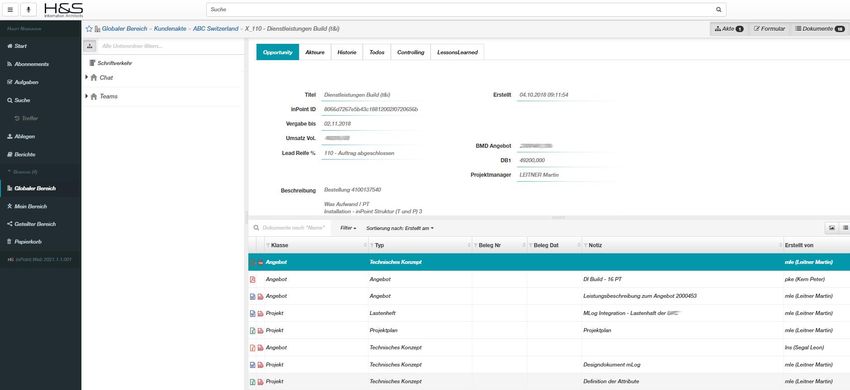Select Globaler Bereich in the sidebar

click(x=31, y=188)
